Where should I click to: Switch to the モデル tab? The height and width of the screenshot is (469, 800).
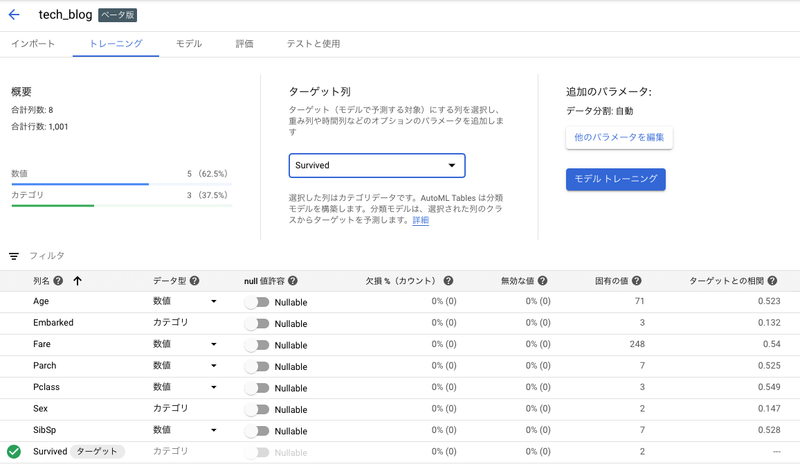[188, 44]
